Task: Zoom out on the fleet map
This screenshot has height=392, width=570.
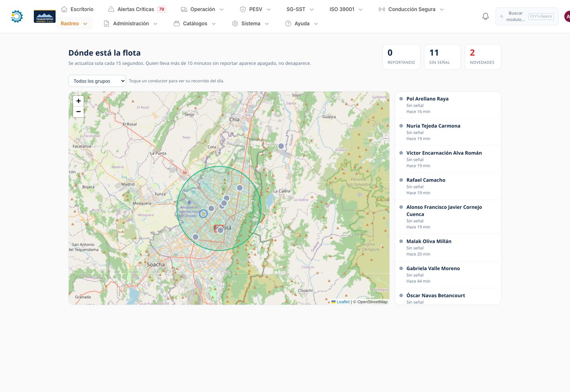Action: point(79,112)
